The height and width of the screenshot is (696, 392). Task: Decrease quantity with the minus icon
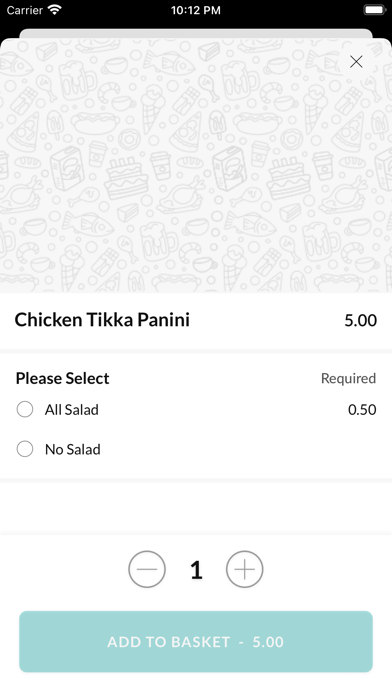click(147, 569)
